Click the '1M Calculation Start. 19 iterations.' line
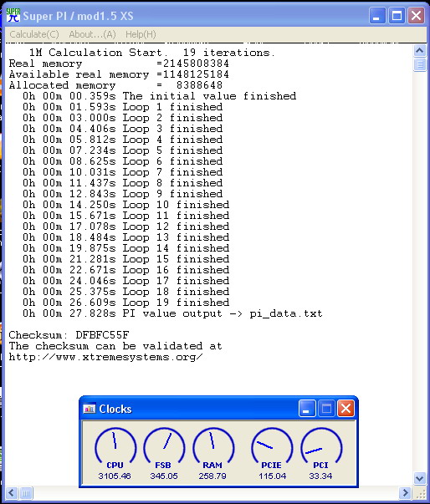 tap(152, 53)
